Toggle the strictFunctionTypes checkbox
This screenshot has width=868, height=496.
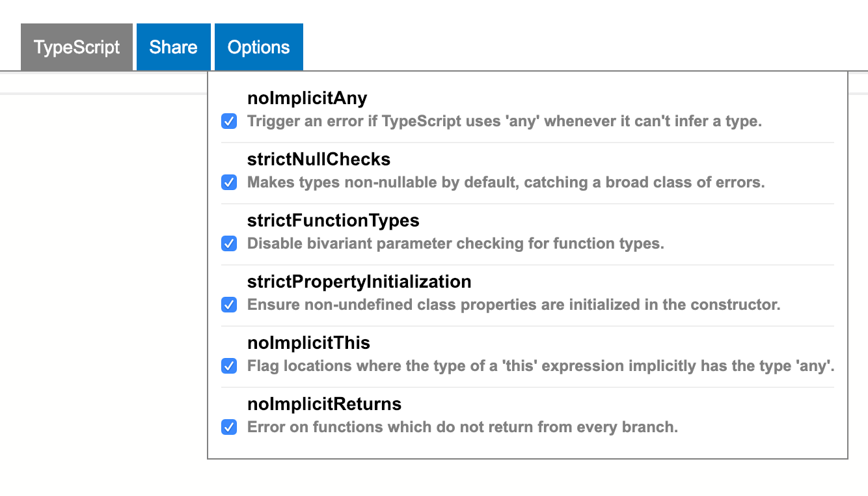pyautogui.click(x=229, y=243)
